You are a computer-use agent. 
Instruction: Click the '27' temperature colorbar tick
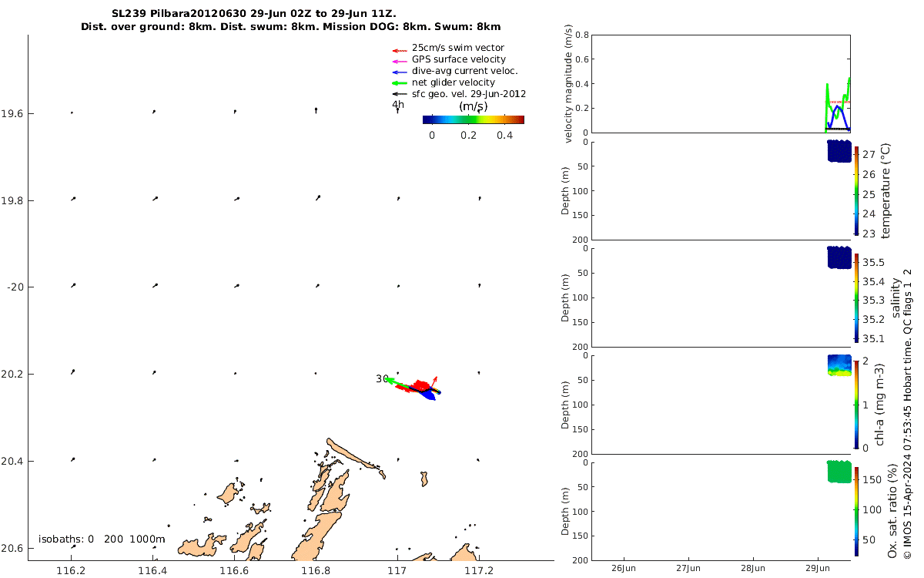pos(869,155)
